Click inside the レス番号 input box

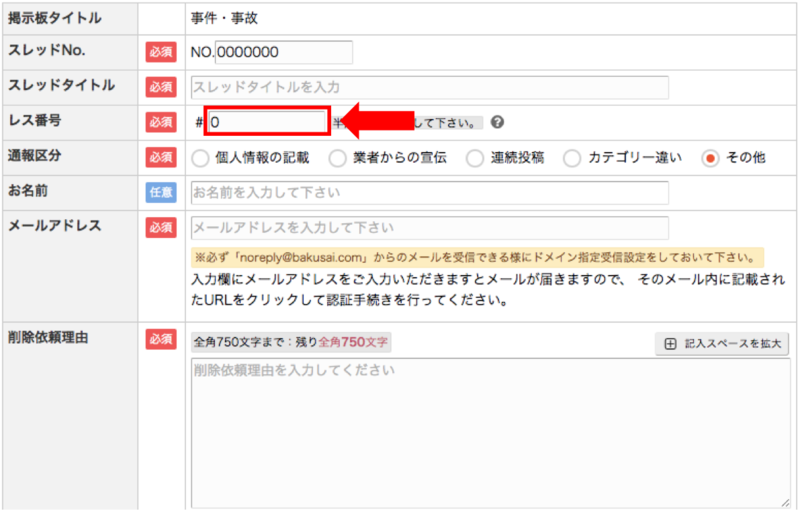click(267, 122)
